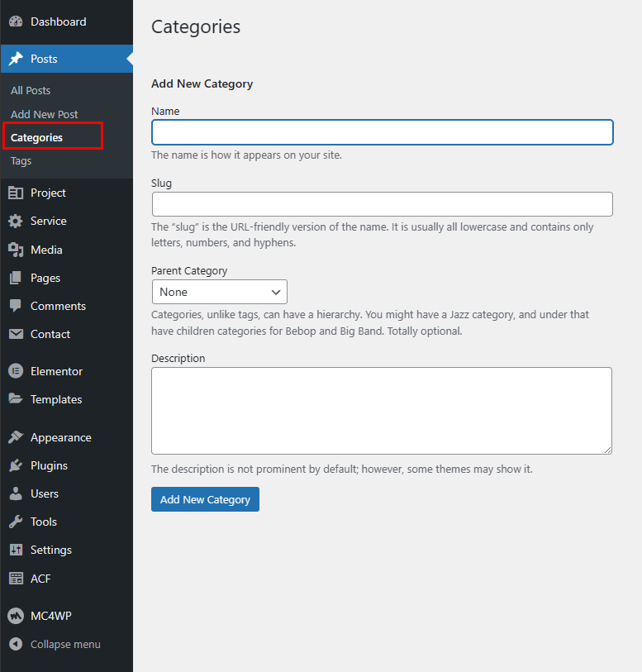The height and width of the screenshot is (672, 642).
Task: Open the Users menu label
Action: [44, 493]
